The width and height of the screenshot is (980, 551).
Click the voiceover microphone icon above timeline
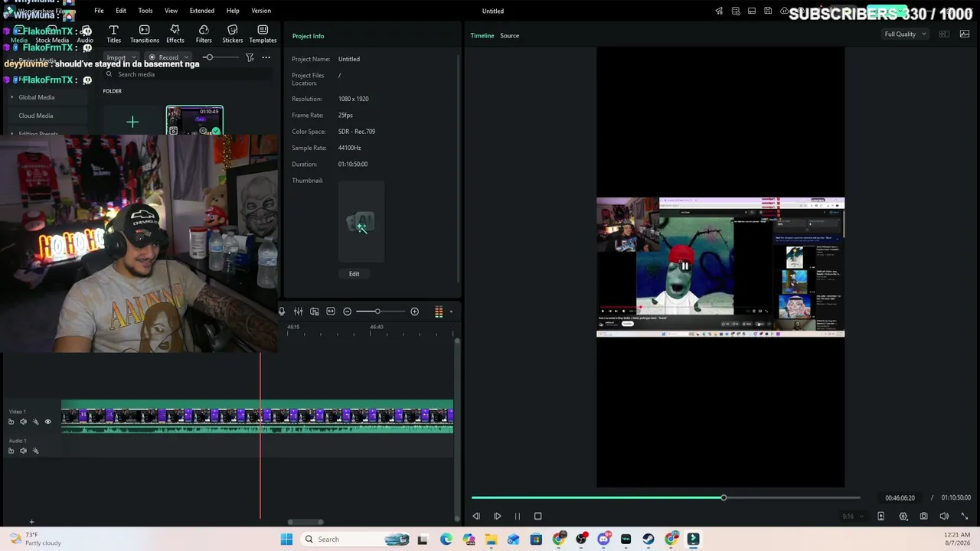[x=282, y=311]
